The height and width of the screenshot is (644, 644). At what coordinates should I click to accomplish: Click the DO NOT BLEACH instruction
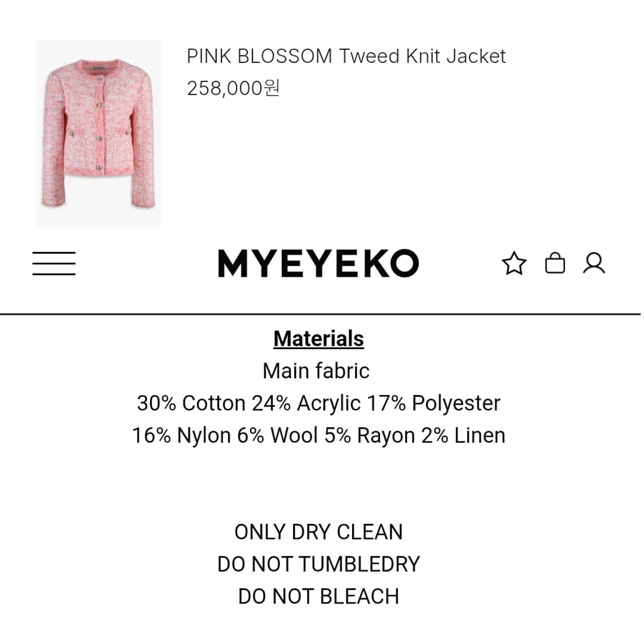[x=318, y=596]
